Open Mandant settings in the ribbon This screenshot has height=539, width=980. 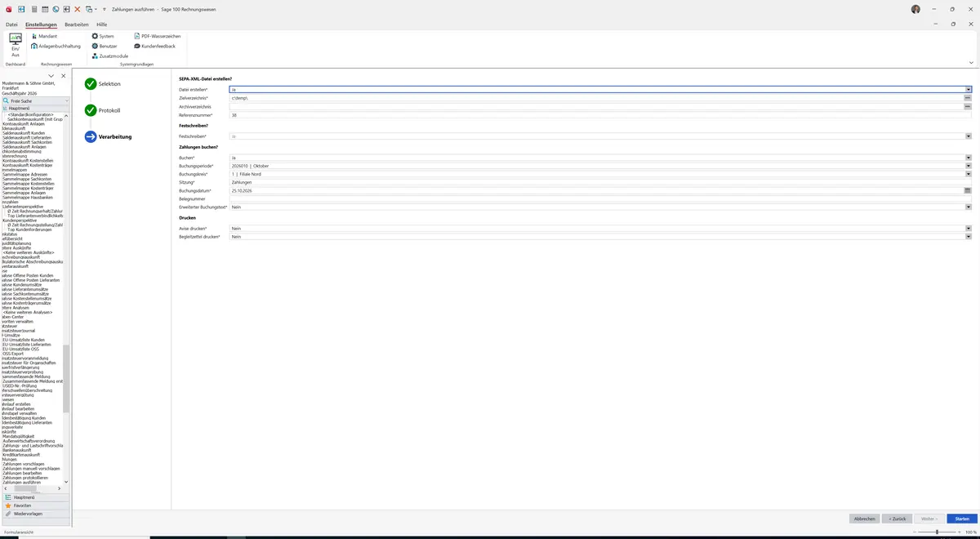[44, 36]
